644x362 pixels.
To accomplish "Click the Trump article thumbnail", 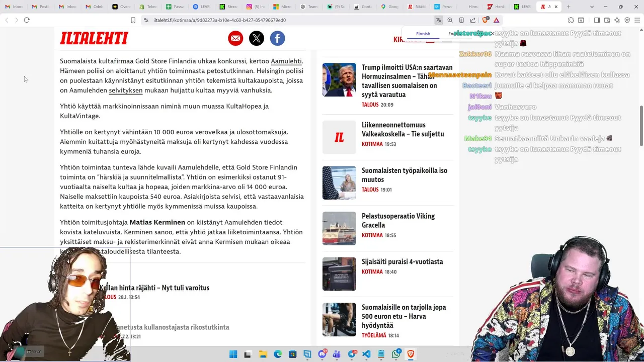I will tap(339, 79).
